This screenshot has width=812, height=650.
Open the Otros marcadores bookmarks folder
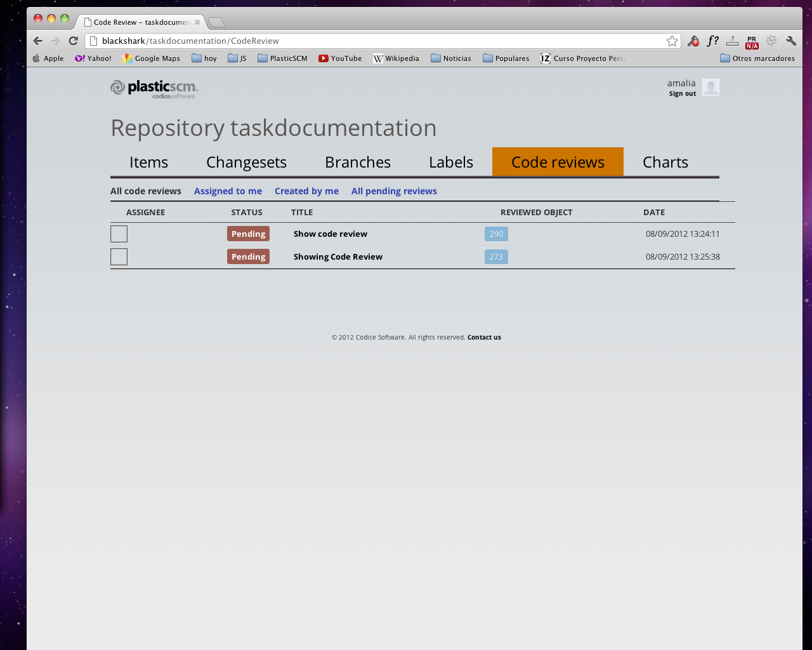click(757, 58)
